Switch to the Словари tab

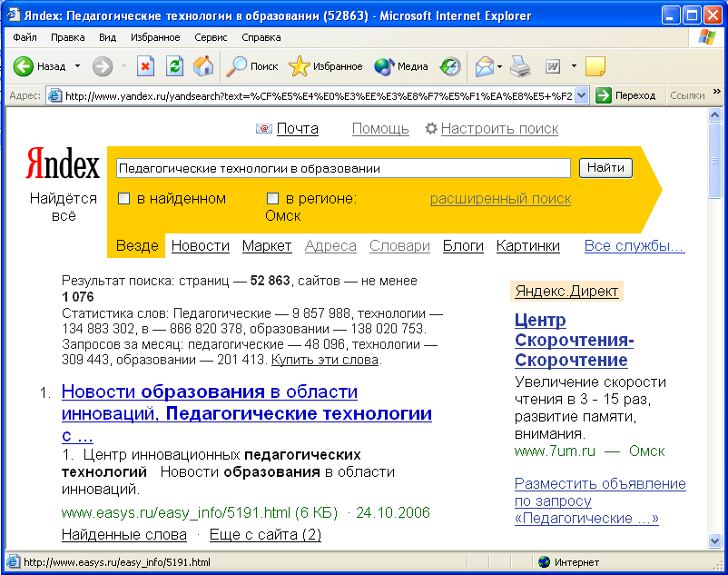point(399,245)
